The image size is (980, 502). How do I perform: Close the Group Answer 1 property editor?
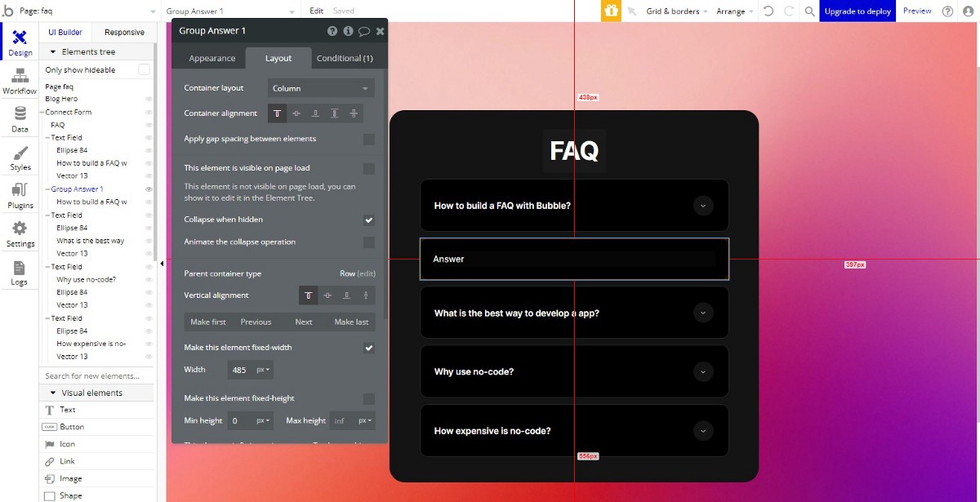point(380,31)
